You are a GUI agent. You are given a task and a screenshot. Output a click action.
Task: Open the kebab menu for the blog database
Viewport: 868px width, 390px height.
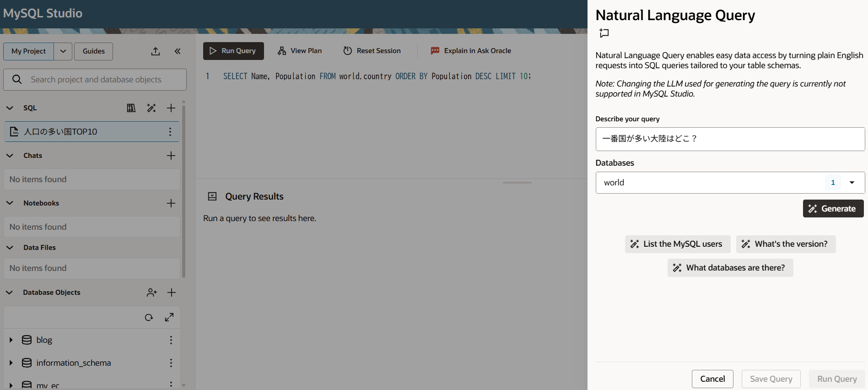(x=171, y=340)
